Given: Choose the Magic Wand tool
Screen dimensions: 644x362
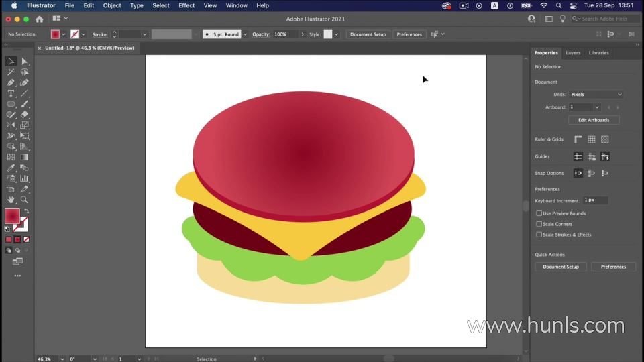Looking at the screenshot, I should tap(11, 72).
